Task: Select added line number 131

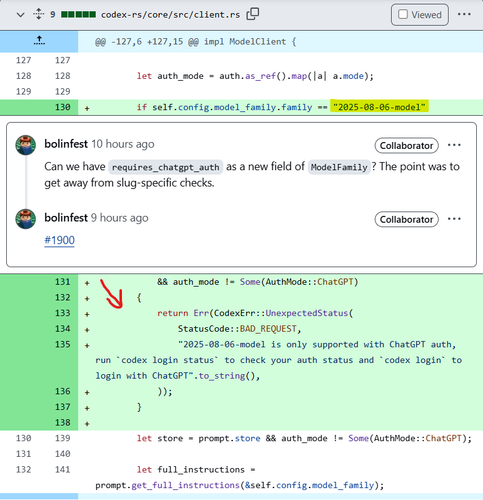Action: 63,282
